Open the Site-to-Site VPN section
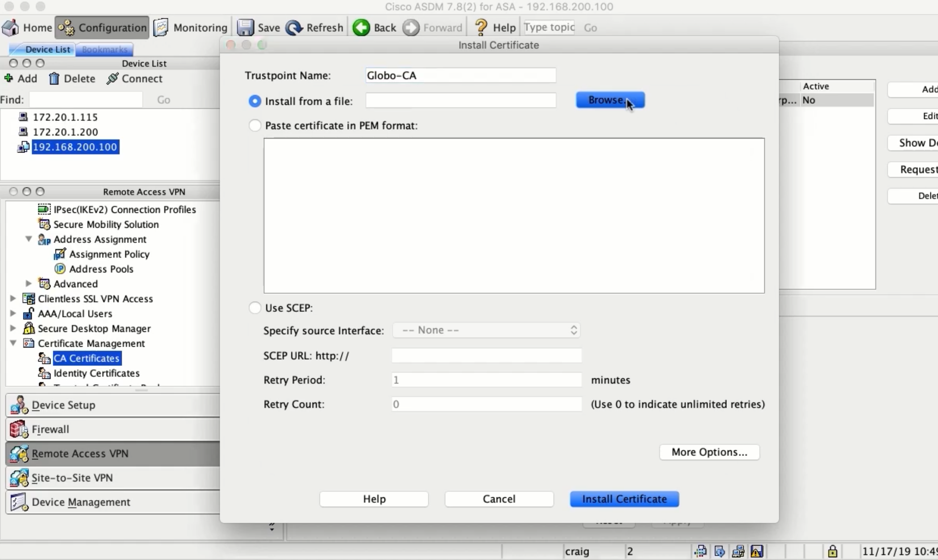Viewport: 938px width, 560px height. [113, 478]
